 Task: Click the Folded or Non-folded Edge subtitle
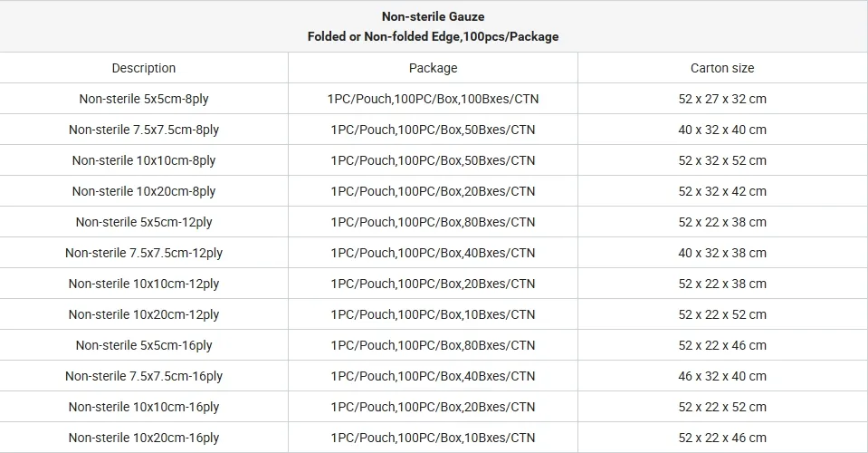point(433,37)
